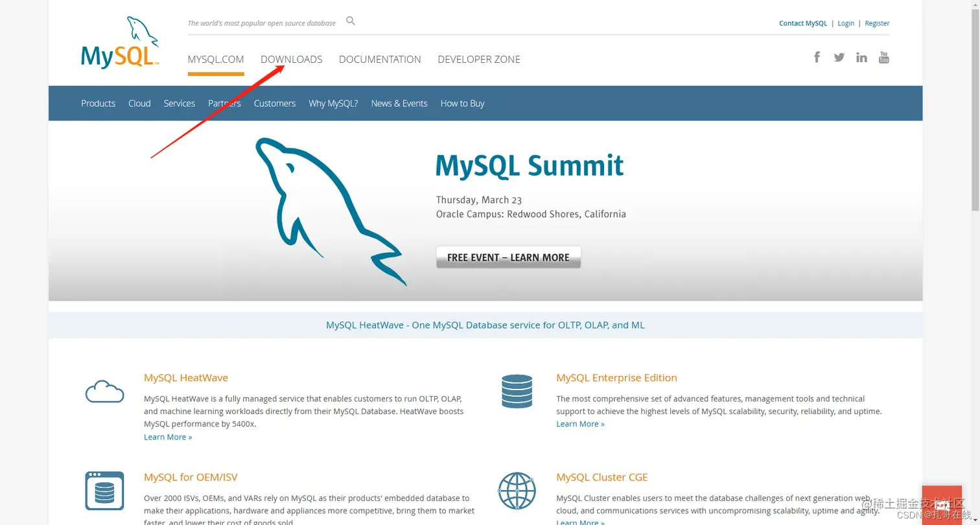The image size is (980, 525).
Task: Open the MySQL HeatWave banner announcement link
Action: tap(485, 325)
